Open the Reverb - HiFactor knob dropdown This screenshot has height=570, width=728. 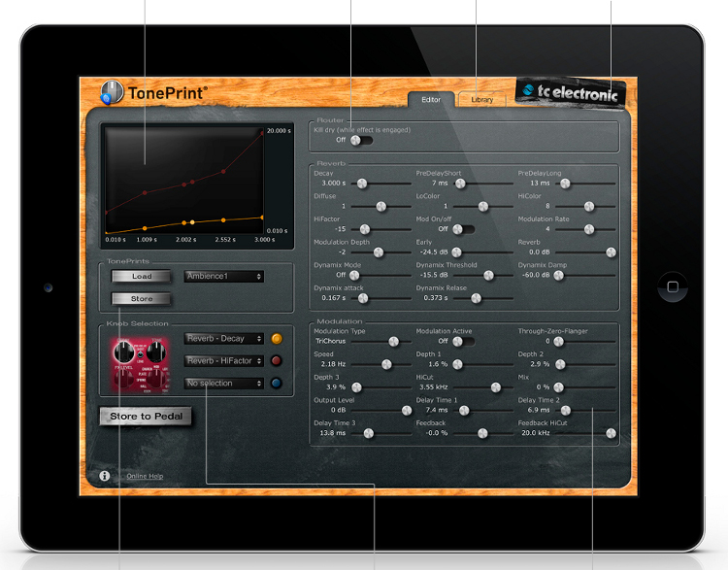point(224,361)
